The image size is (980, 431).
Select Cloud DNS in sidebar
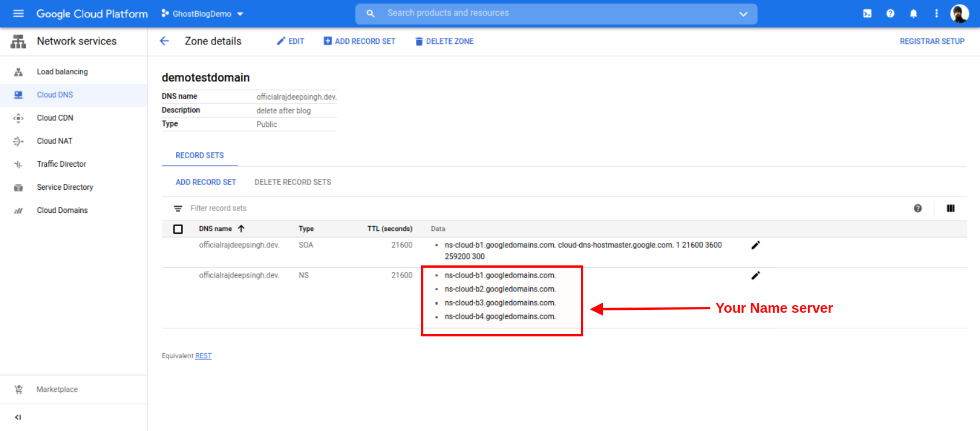point(55,95)
